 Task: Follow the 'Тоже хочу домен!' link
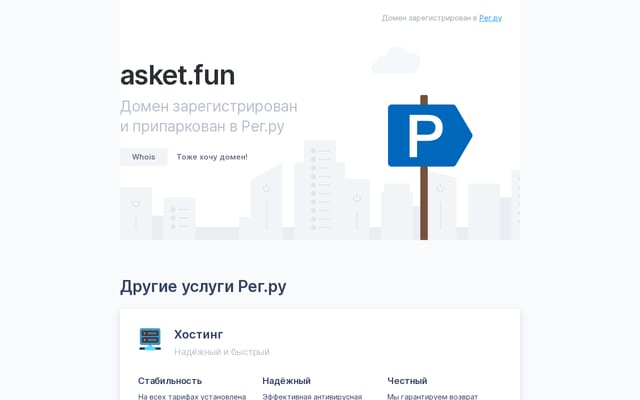coord(212,157)
